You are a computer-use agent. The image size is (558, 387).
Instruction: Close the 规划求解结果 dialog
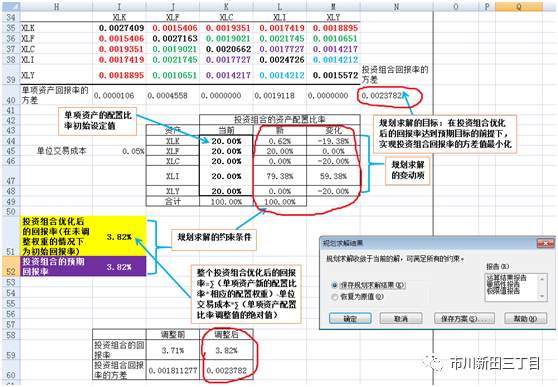click(546, 243)
